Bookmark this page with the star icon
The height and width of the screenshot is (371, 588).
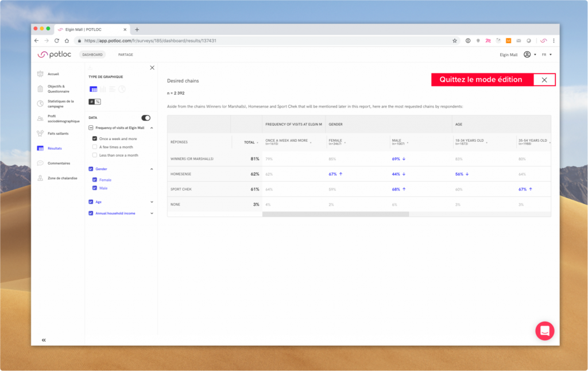(x=455, y=41)
